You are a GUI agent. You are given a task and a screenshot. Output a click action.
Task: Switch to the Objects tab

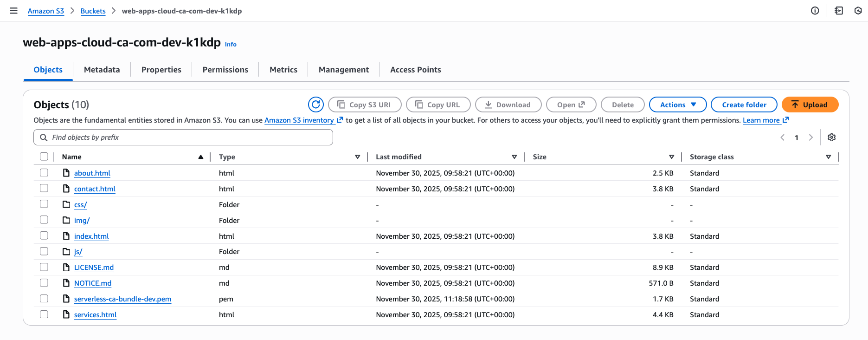(48, 70)
